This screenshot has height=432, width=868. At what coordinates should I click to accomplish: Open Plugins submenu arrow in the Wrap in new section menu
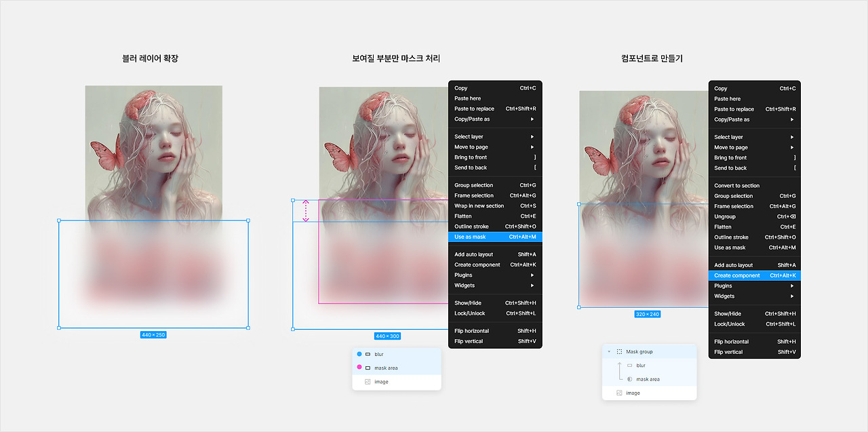click(532, 275)
